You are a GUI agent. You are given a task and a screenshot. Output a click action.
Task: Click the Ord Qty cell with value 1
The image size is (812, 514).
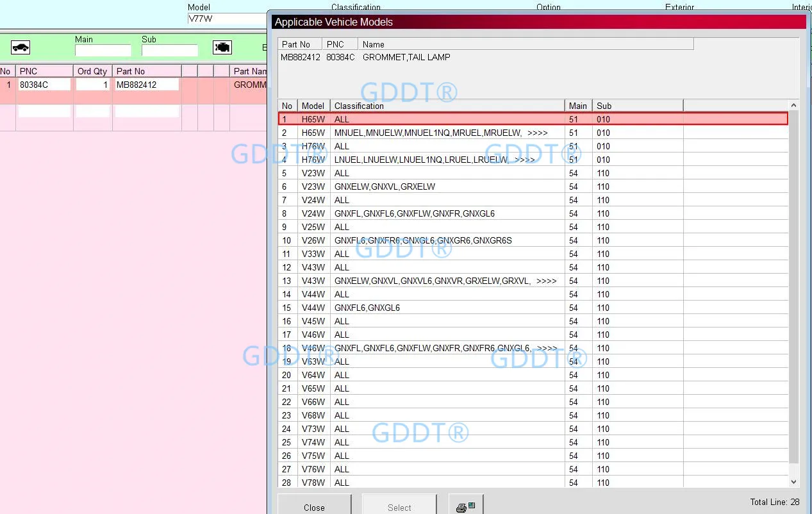click(x=93, y=85)
